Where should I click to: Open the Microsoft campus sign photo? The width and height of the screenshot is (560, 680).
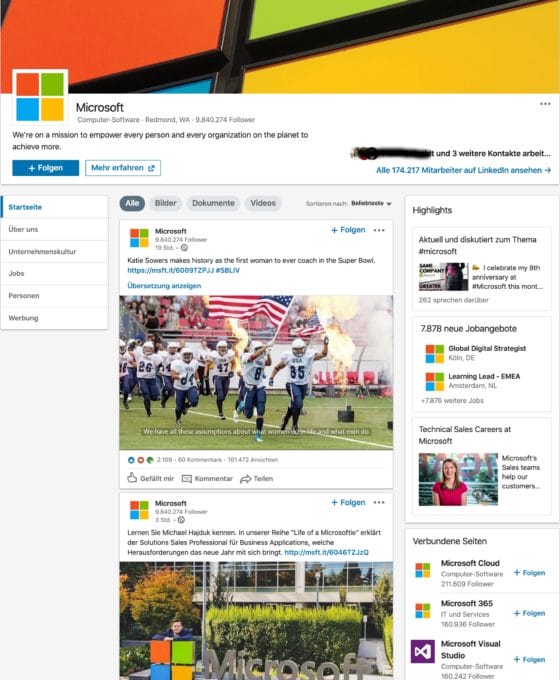(x=256, y=621)
